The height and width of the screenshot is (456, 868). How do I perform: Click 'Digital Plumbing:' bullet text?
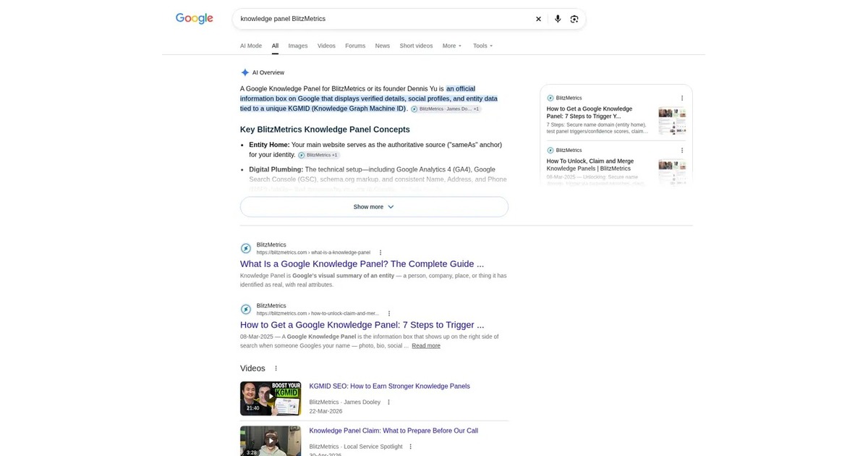(x=276, y=169)
